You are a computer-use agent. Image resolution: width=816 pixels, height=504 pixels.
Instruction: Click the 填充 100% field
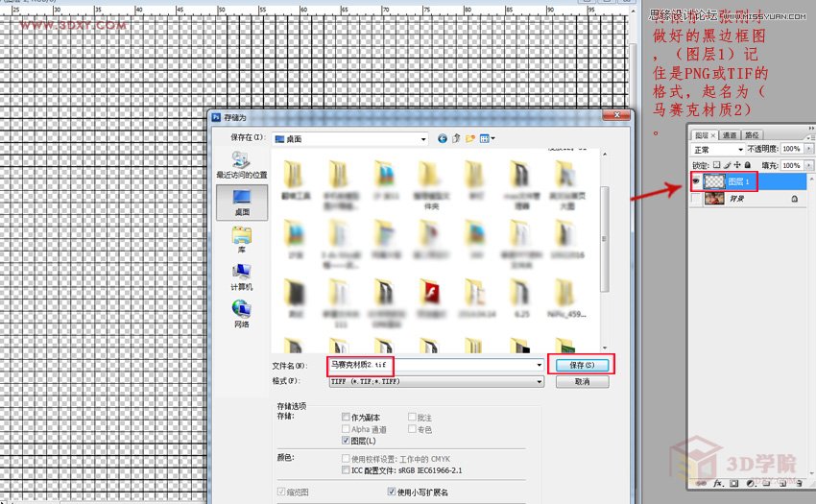792,165
